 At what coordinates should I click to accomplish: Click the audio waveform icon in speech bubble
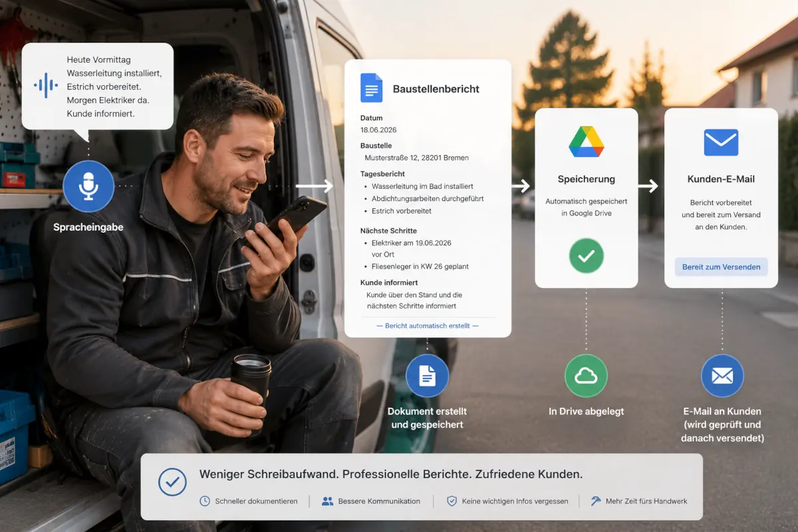pos(46,85)
